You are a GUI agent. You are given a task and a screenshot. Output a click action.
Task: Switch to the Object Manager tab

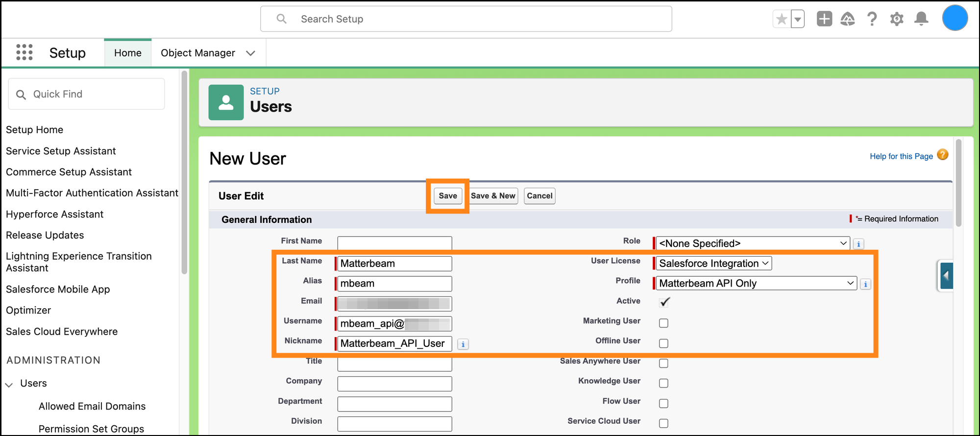click(x=198, y=52)
